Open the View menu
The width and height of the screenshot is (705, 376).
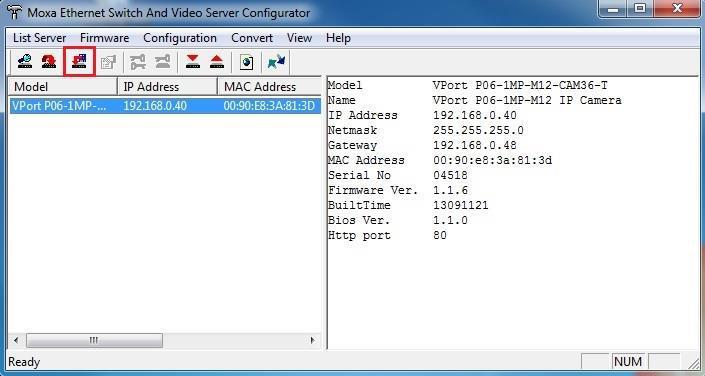tap(299, 38)
